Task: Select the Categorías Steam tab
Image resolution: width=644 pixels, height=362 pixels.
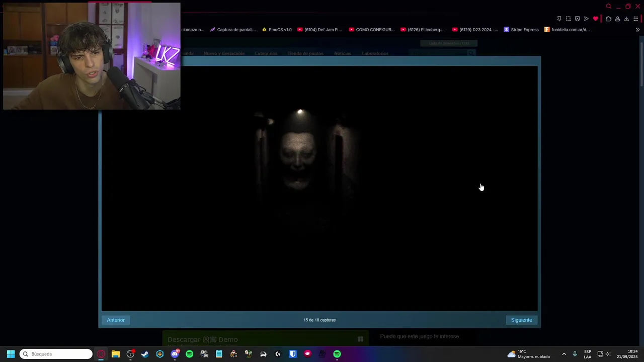Action: (266, 53)
